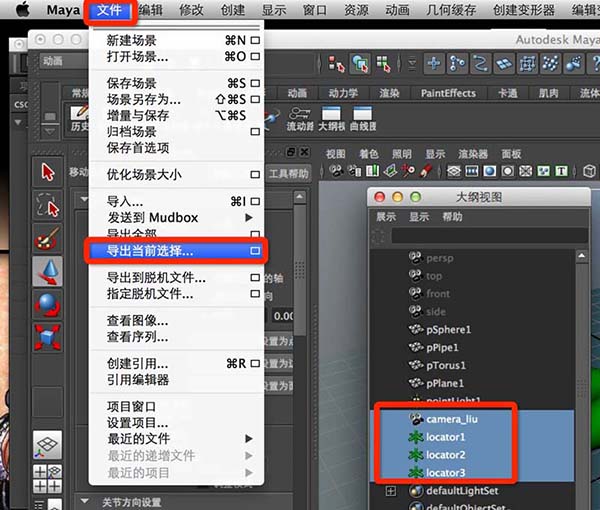This screenshot has height=510, width=600.
Task: Choose 查看图像 menu entry
Action: tap(176, 320)
